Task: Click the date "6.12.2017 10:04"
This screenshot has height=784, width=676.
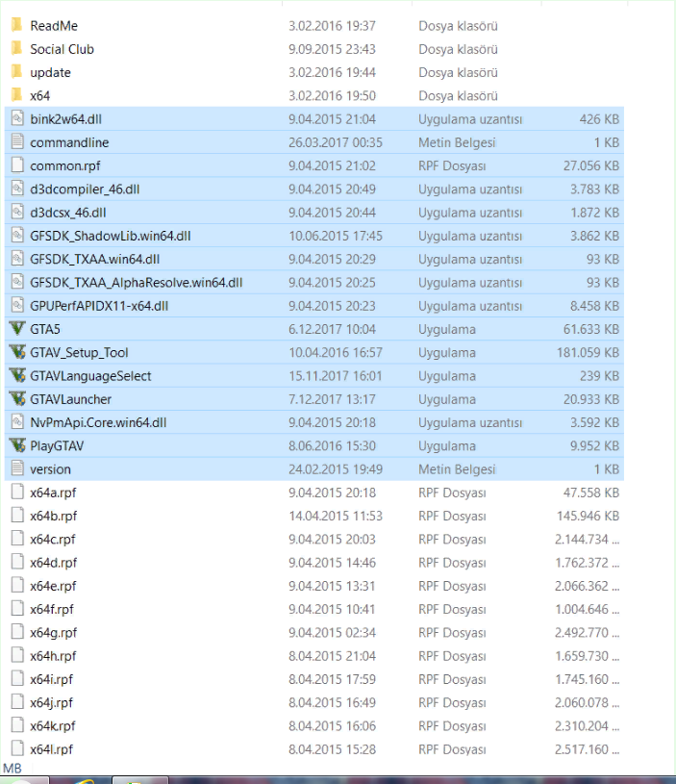Action: pos(332,329)
